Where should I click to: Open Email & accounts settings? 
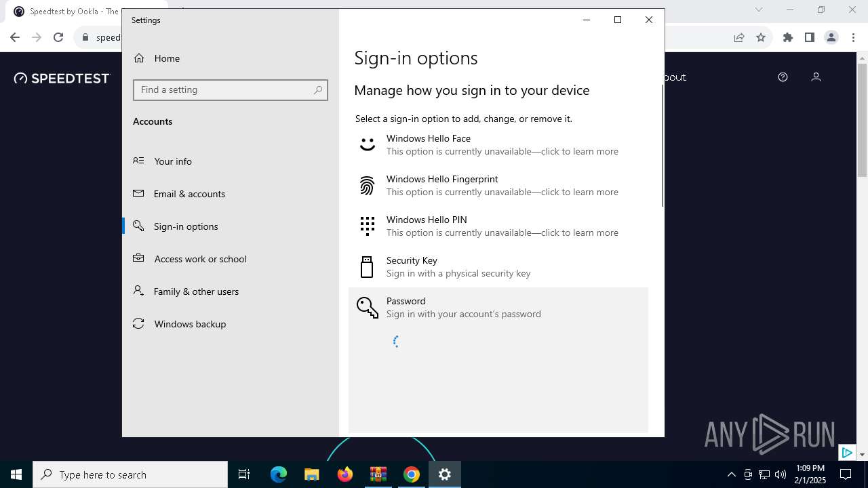[x=230, y=194]
